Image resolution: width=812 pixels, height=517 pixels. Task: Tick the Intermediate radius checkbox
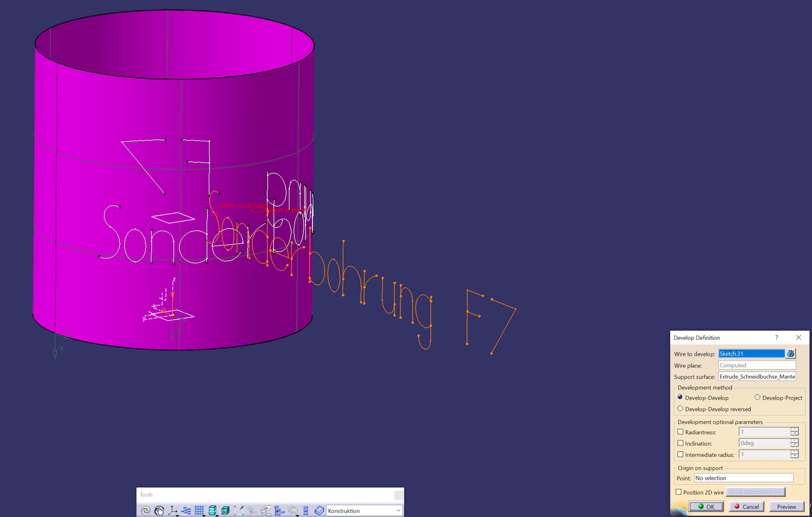681,454
